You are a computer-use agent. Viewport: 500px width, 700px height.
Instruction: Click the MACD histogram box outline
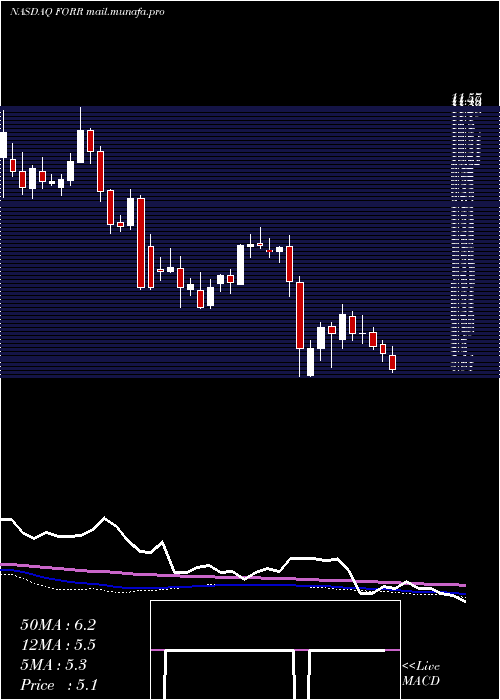pyautogui.click(x=275, y=650)
